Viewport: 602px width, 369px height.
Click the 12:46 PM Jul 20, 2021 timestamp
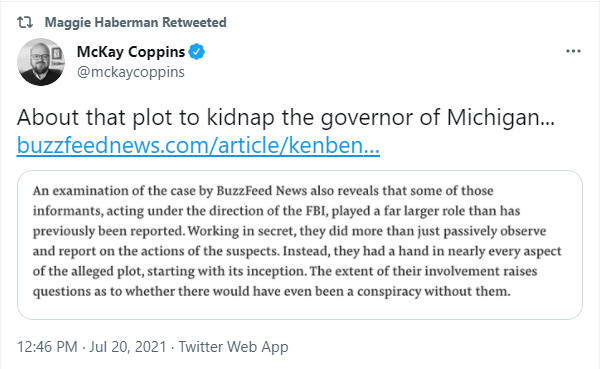coord(92,347)
